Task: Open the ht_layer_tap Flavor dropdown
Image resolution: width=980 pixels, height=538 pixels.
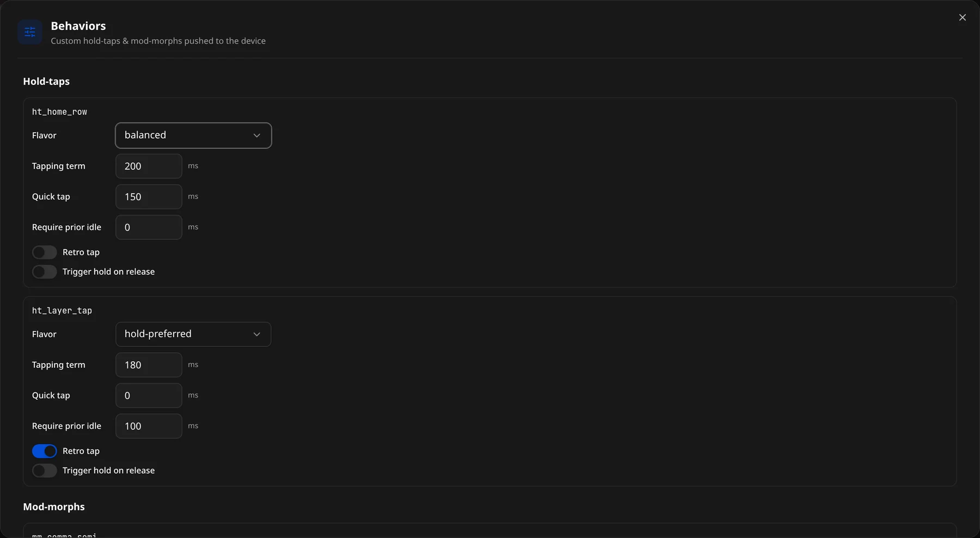Action: tap(193, 334)
